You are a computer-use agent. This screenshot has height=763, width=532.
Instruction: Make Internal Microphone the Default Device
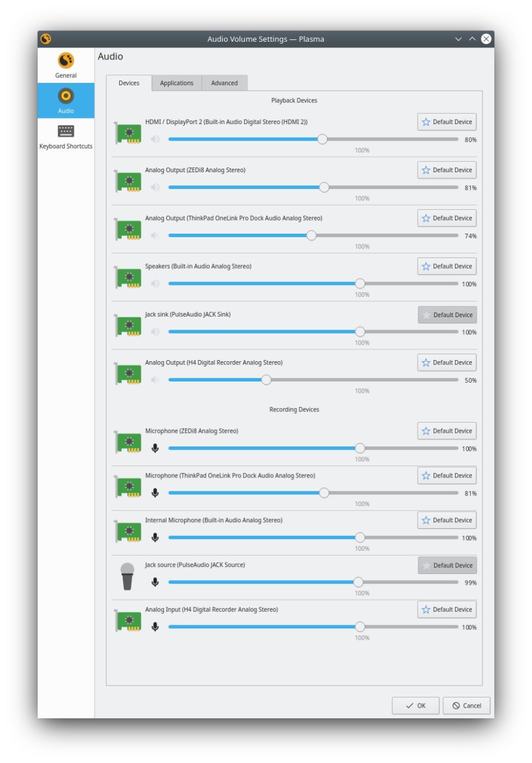[447, 520]
